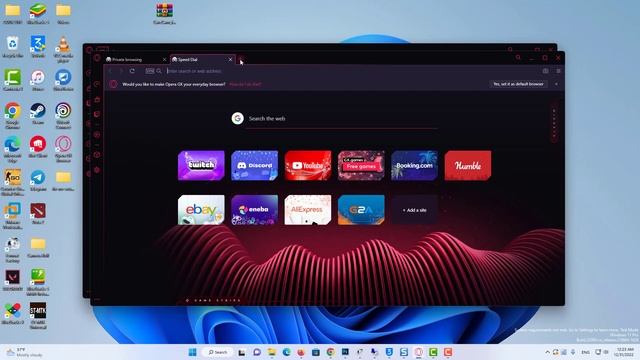The image size is (640, 360).
Task: Click the Google logo beside search field
Action: [238, 118]
